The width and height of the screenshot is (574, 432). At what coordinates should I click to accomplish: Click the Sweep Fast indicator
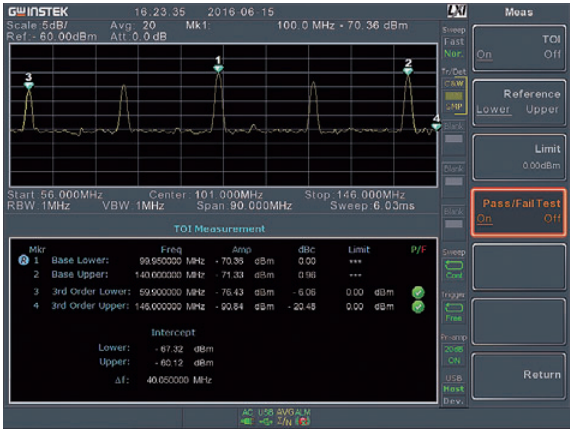click(454, 42)
